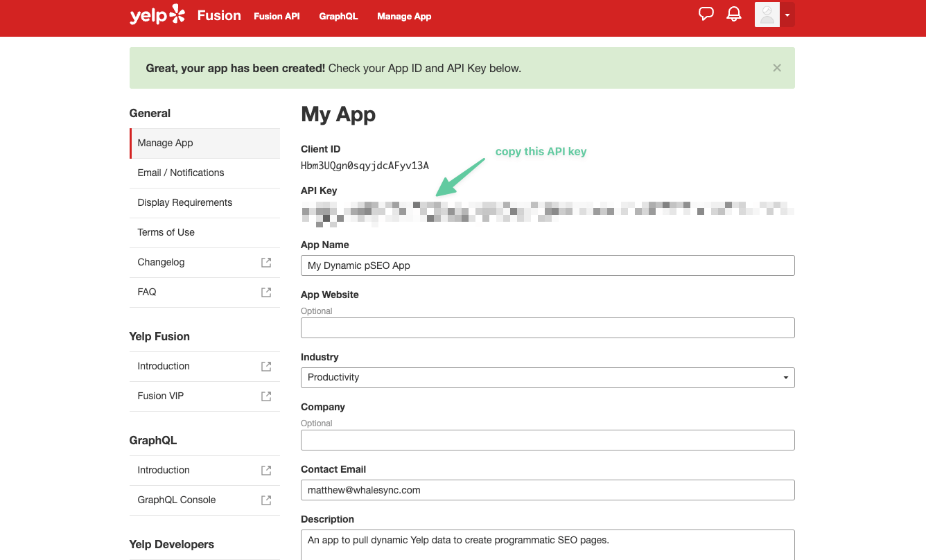Click external-link icon beside FAQ
Viewport: 926px width, 560px height.
(x=266, y=292)
